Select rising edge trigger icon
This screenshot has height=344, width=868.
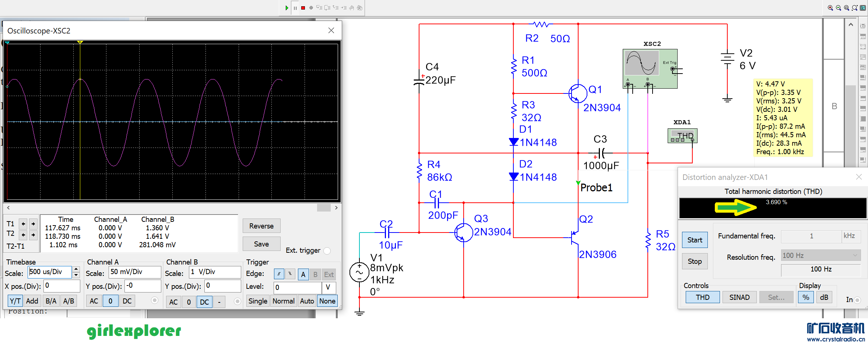pyautogui.click(x=279, y=274)
